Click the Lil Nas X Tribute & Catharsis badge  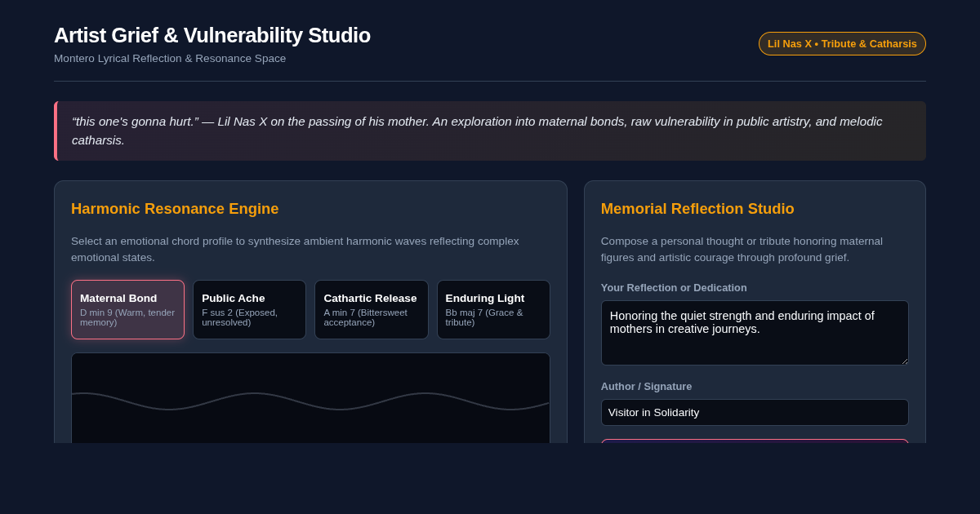pyautogui.click(x=842, y=43)
